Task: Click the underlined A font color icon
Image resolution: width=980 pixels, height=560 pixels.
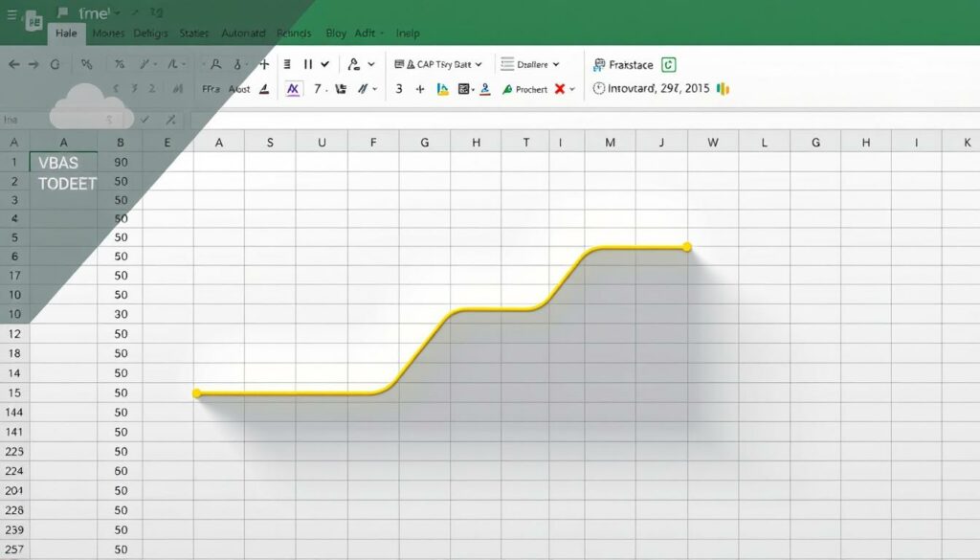Action: click(x=264, y=89)
